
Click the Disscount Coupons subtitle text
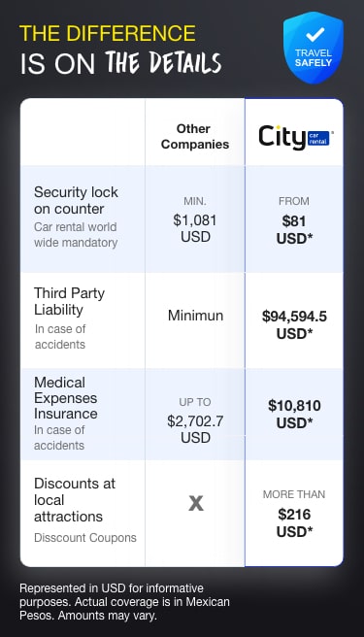85,538
